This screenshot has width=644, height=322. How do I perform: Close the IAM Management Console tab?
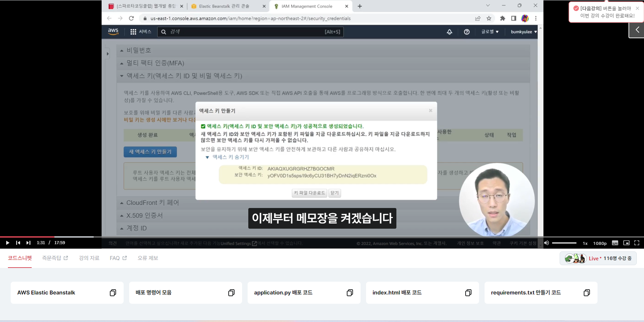pyautogui.click(x=346, y=6)
